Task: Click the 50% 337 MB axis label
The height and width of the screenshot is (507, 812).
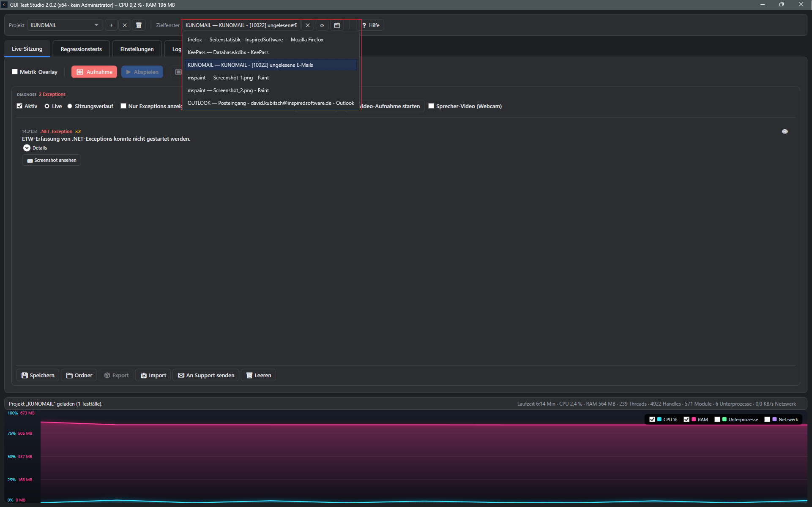Action: point(20,457)
